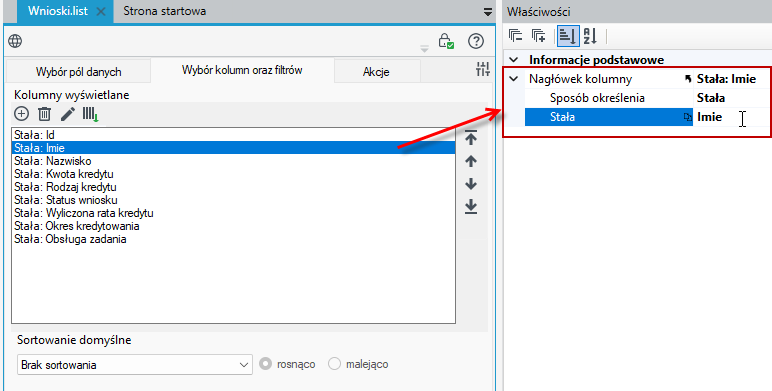This screenshot has height=391, width=772.
Task: Collapse Informacje podstawowe section
Action: (514, 60)
